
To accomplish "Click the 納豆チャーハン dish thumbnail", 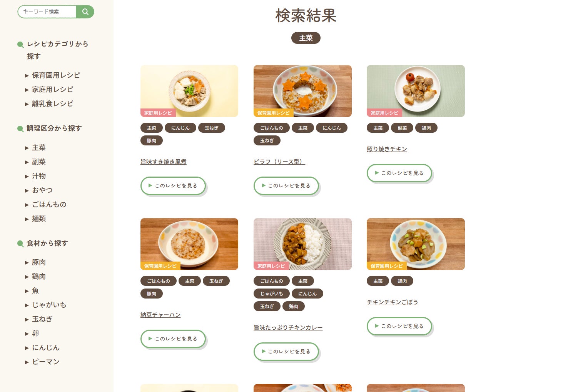I will [x=189, y=244].
